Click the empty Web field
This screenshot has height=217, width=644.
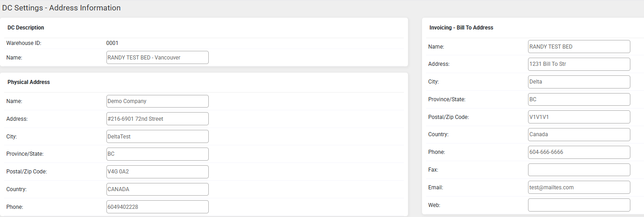pyautogui.click(x=579, y=205)
